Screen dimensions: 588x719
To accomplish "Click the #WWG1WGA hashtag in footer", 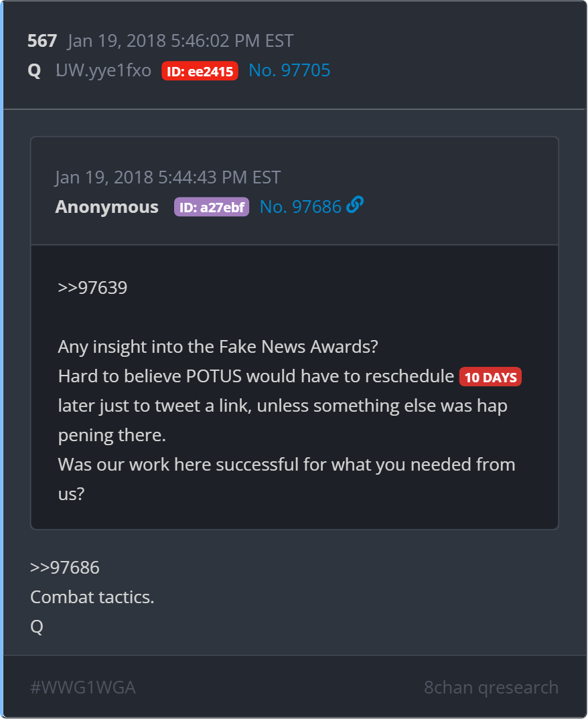I will pos(83,688).
